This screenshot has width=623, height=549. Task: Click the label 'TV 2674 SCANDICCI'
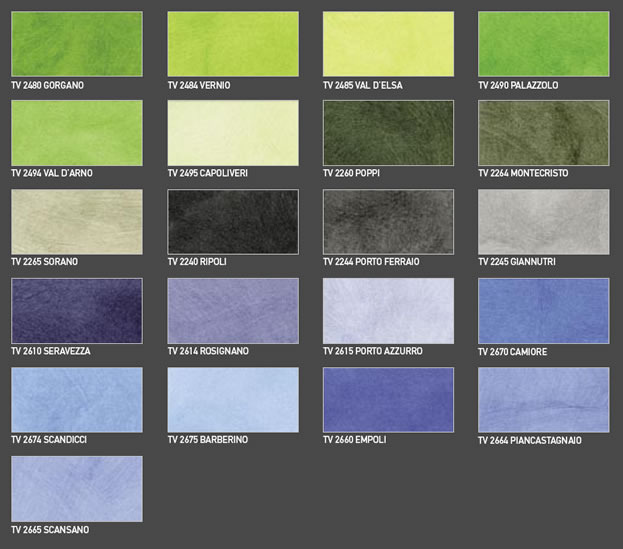49,440
